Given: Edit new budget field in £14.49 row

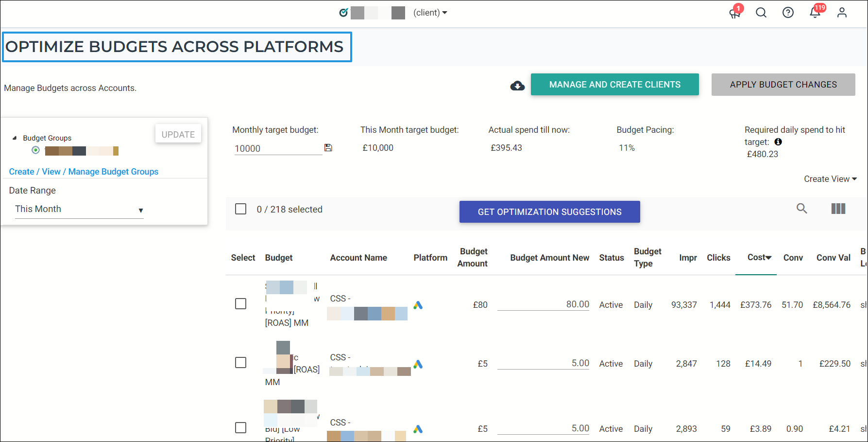Looking at the screenshot, I should [x=543, y=363].
